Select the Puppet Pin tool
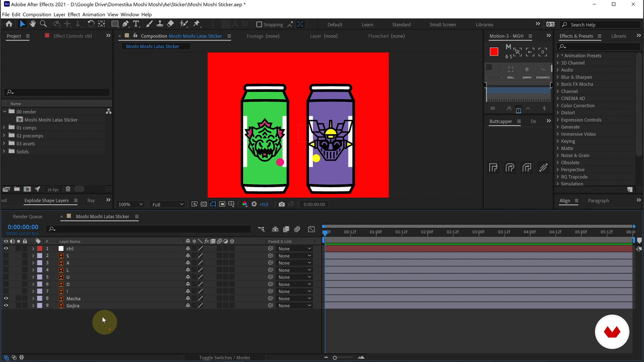This screenshot has height=362, width=644. point(197,24)
